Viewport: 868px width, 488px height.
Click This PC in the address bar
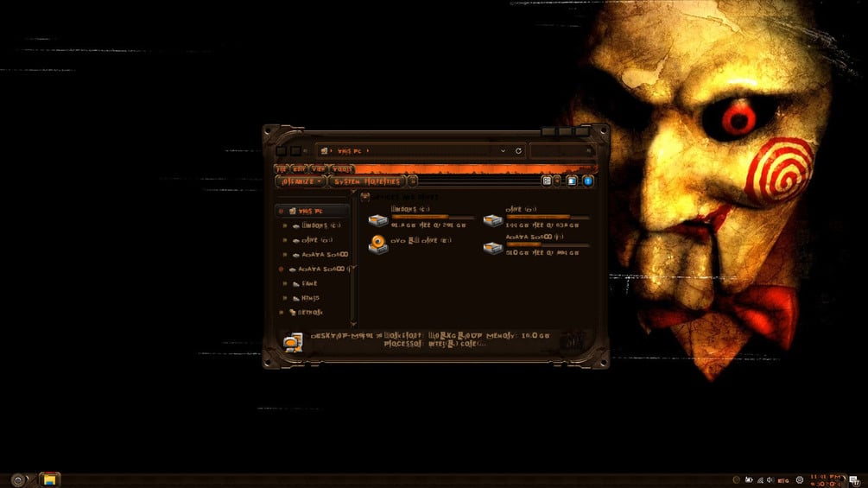(349, 151)
